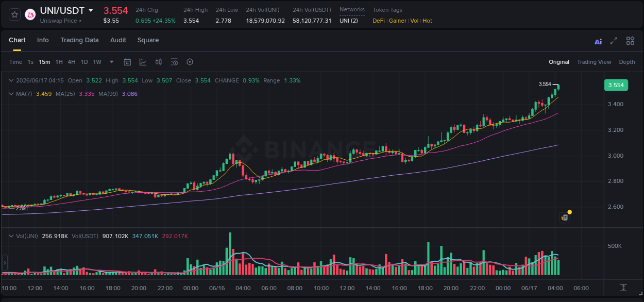Image resolution: width=644 pixels, height=302 pixels.
Task: Switch to Trading View chart
Action: coord(594,62)
